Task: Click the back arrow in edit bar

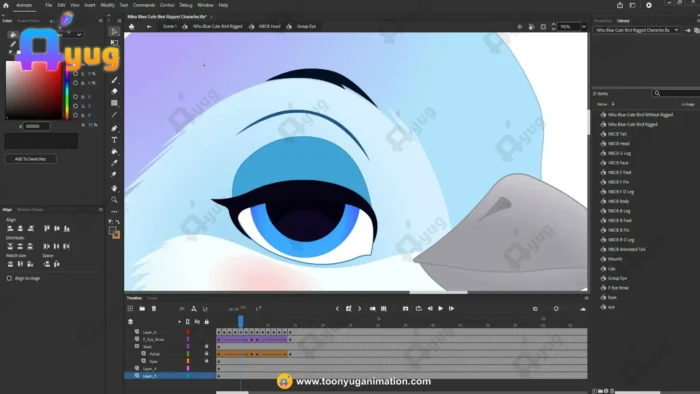Action: [149, 27]
